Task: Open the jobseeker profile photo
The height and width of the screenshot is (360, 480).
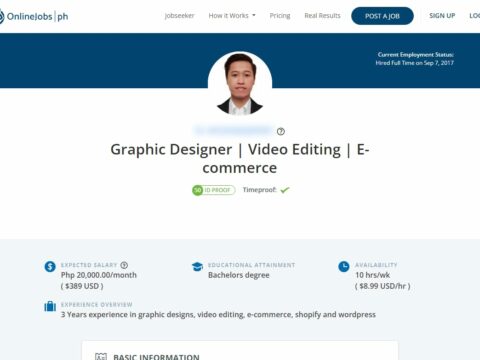Action: point(240,83)
